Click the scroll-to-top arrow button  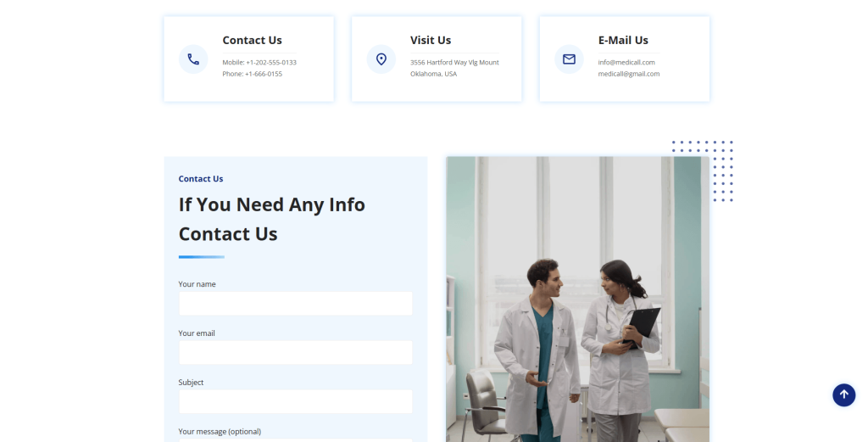[x=843, y=395]
